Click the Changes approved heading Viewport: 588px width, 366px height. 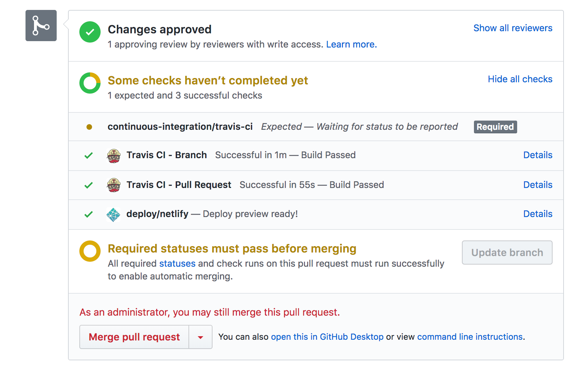[x=160, y=29]
